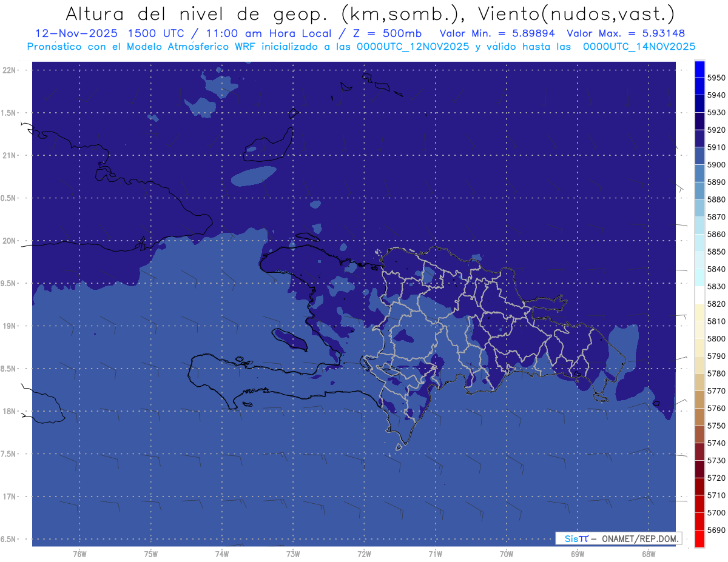
Task: Click the '72W' longitude label
Action: point(364,554)
